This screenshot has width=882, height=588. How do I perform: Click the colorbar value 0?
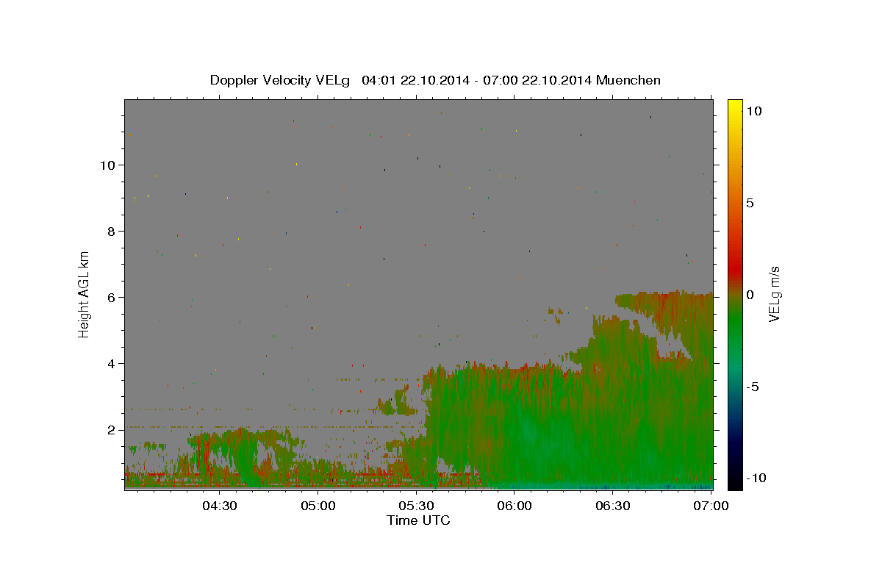click(750, 295)
